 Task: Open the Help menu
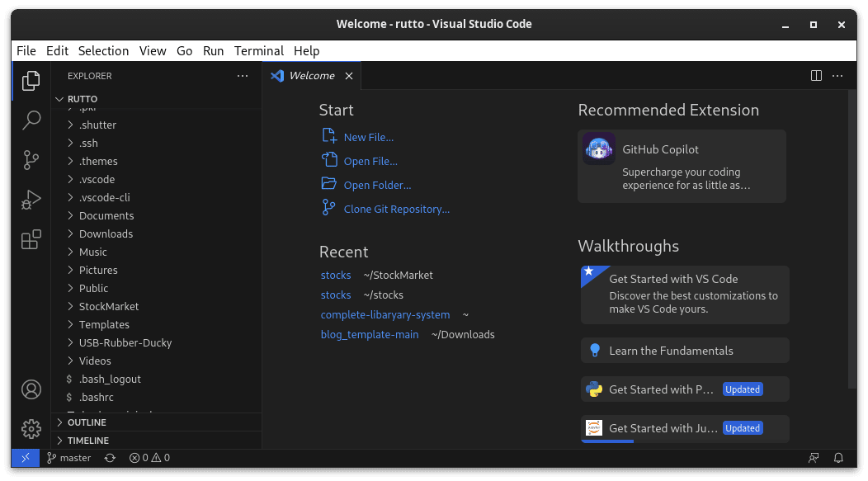pyautogui.click(x=306, y=51)
